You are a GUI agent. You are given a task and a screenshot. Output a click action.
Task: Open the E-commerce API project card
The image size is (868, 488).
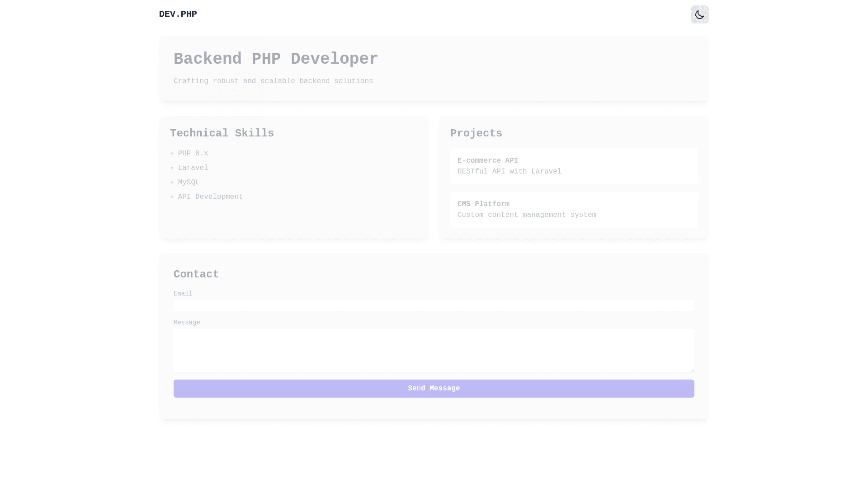tap(574, 166)
